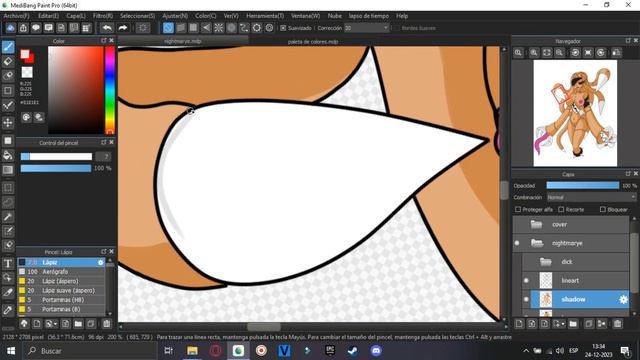
Task: Select the Aerógrafo brush
Action: pos(61,272)
